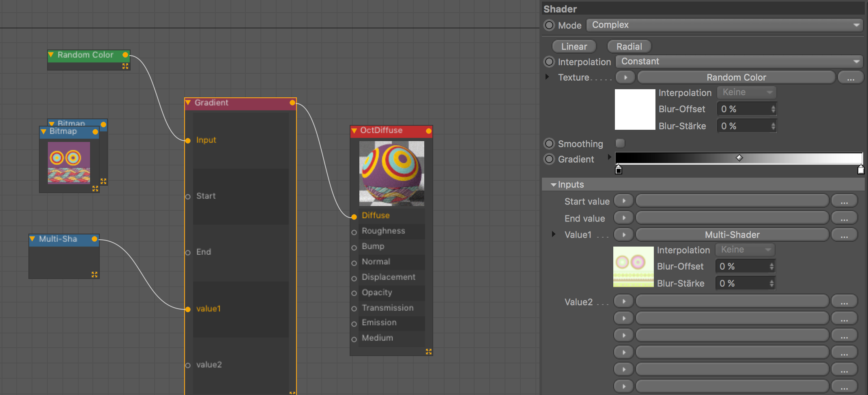Open the Interpolation dropdown showing Constant

[739, 62]
